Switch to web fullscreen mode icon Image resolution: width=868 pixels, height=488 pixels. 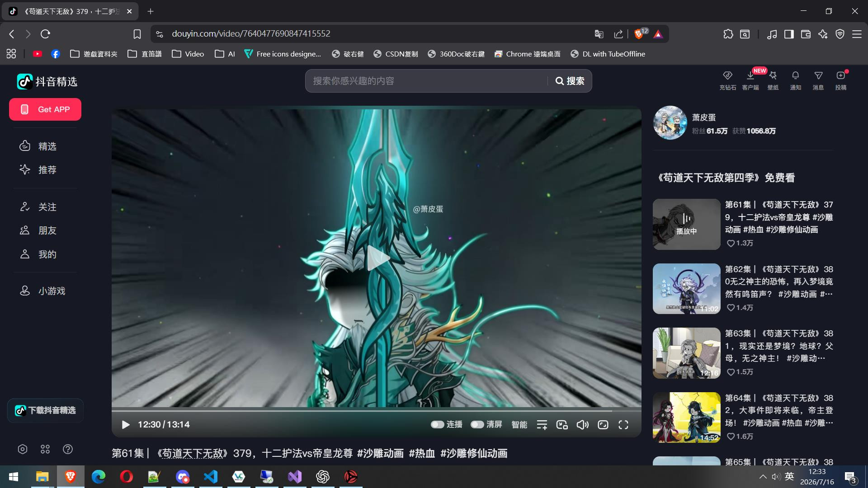pyautogui.click(x=603, y=425)
